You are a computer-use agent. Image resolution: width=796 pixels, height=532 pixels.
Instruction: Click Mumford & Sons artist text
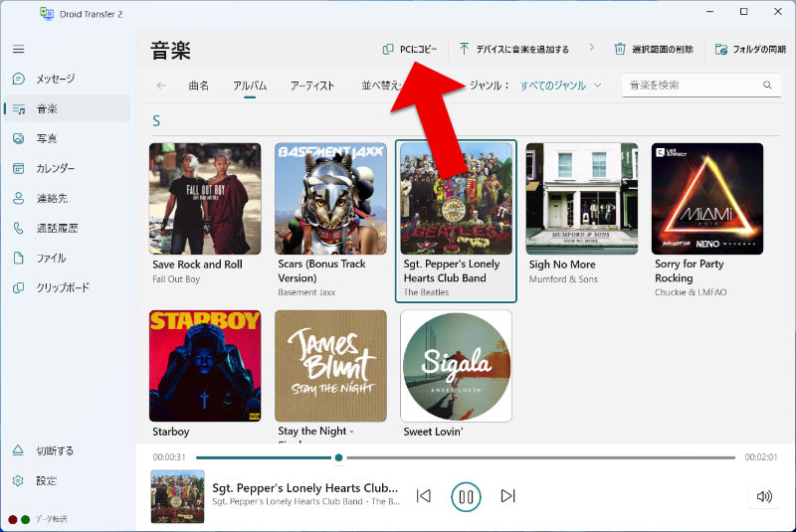(563, 279)
